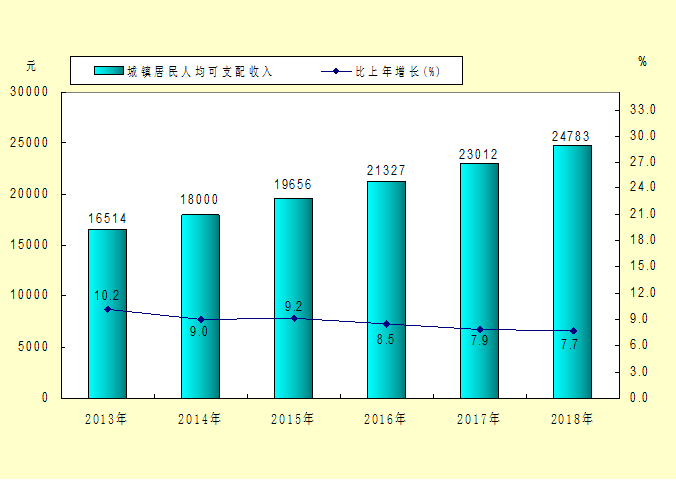Click the 9.0 growth data label
Screen dimensions: 676x481
coord(199,331)
